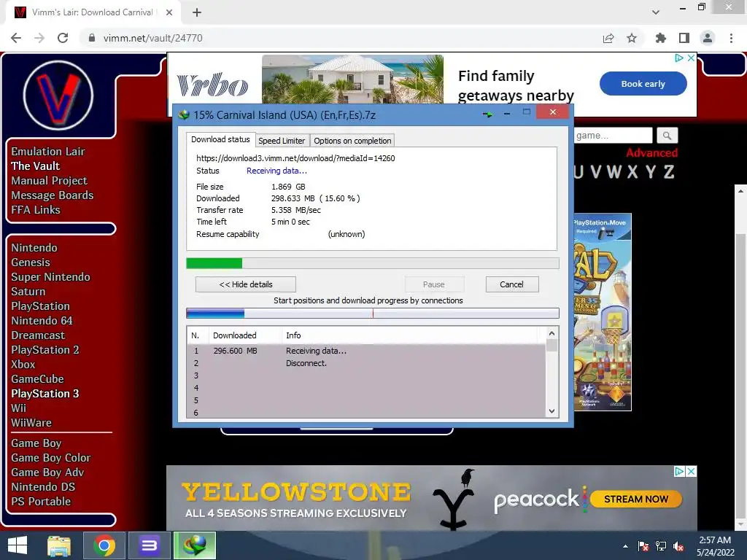Click the game search input field

(x=613, y=135)
